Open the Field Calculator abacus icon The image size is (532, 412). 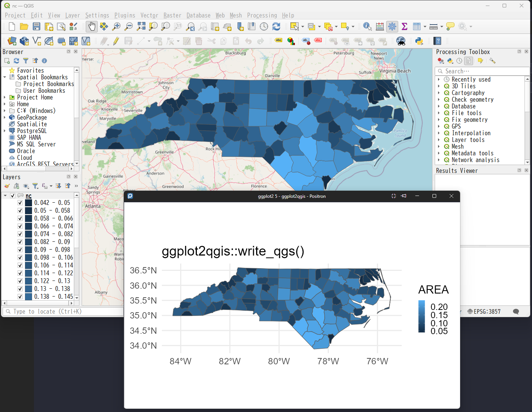pyautogui.click(x=380, y=26)
